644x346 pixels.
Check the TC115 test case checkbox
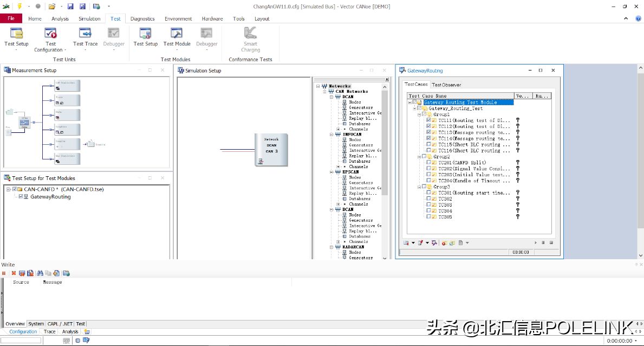click(429, 144)
